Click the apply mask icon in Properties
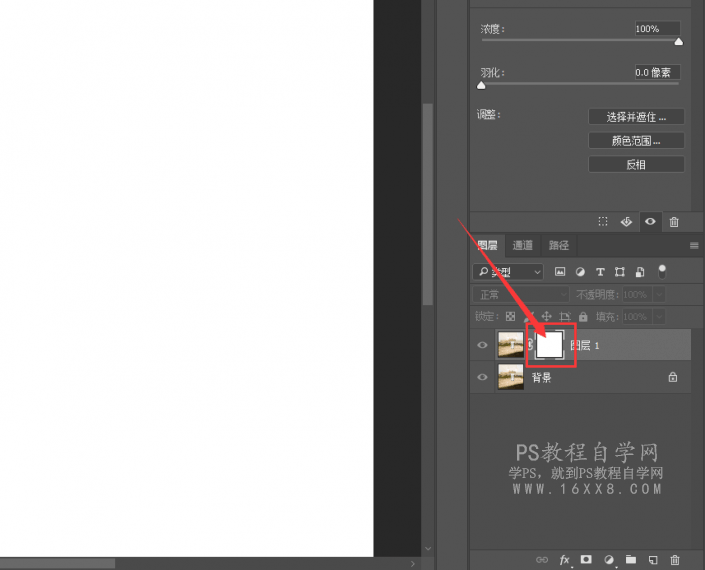The image size is (705, 570). (x=626, y=222)
